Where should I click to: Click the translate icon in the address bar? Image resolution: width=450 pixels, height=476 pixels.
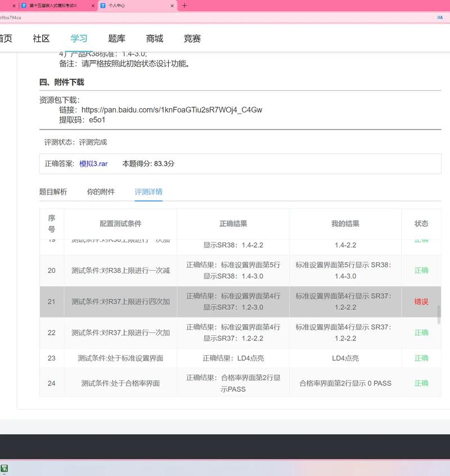(x=440, y=17)
